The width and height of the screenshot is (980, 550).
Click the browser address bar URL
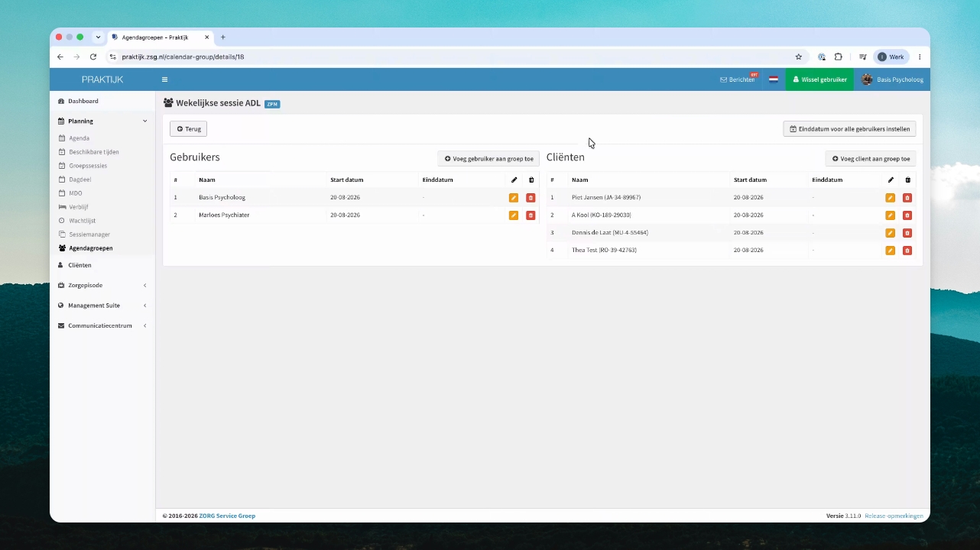[183, 57]
